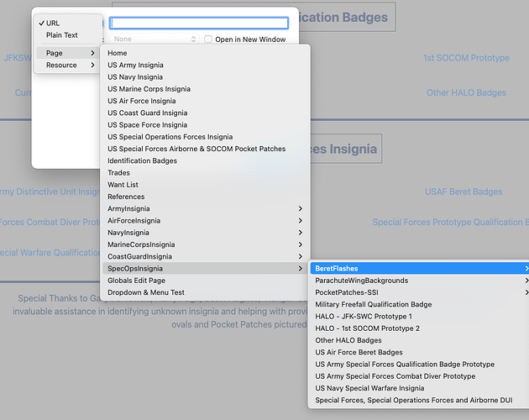Viewport: 529px width, 420px height.
Task: Pick Military Freefall Qualification Badge
Action: 374,304
